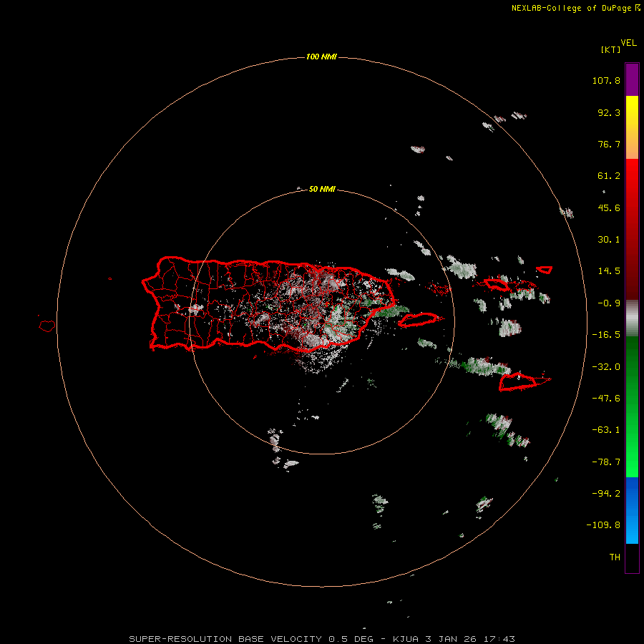Click the -0.9 velocity scale value
The height and width of the screenshot is (644, 644).
pos(609,303)
